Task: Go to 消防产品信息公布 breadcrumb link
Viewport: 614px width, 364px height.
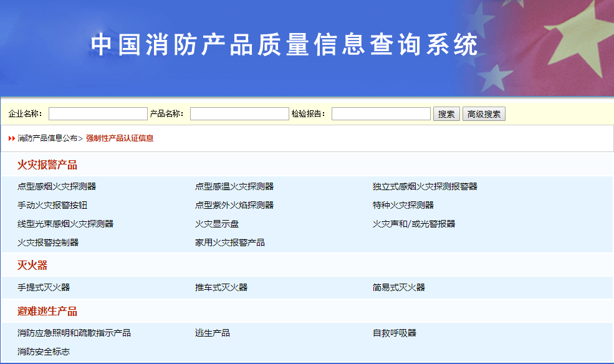Action: point(47,138)
